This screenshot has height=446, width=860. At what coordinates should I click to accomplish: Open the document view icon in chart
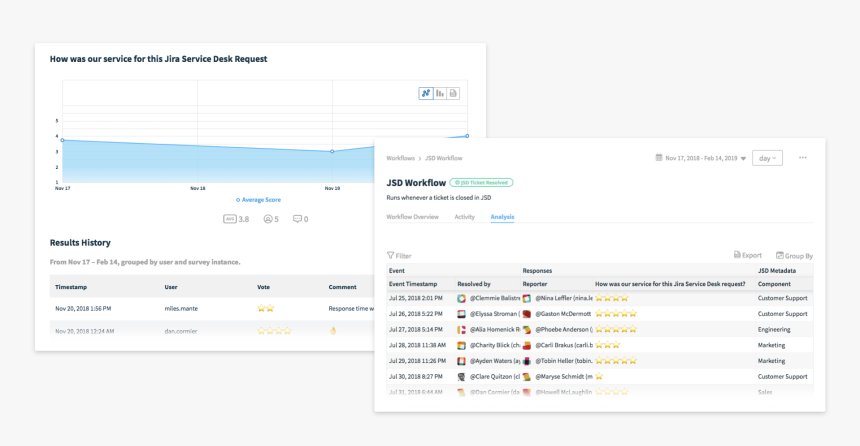coord(453,93)
